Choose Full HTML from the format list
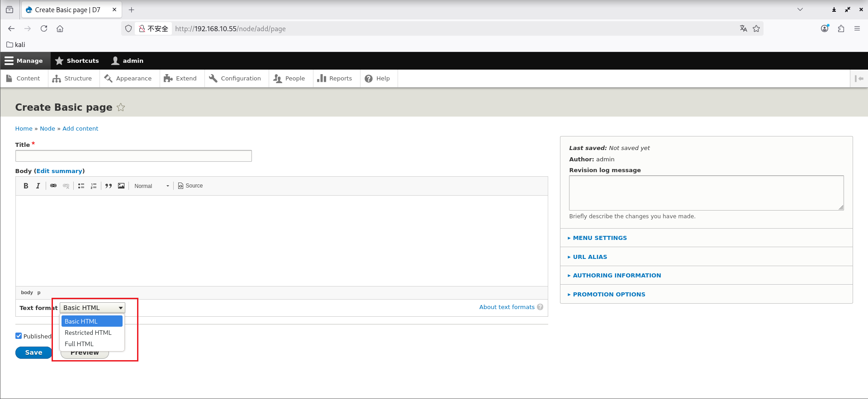Image resolution: width=868 pixels, height=399 pixels. pos(79,344)
